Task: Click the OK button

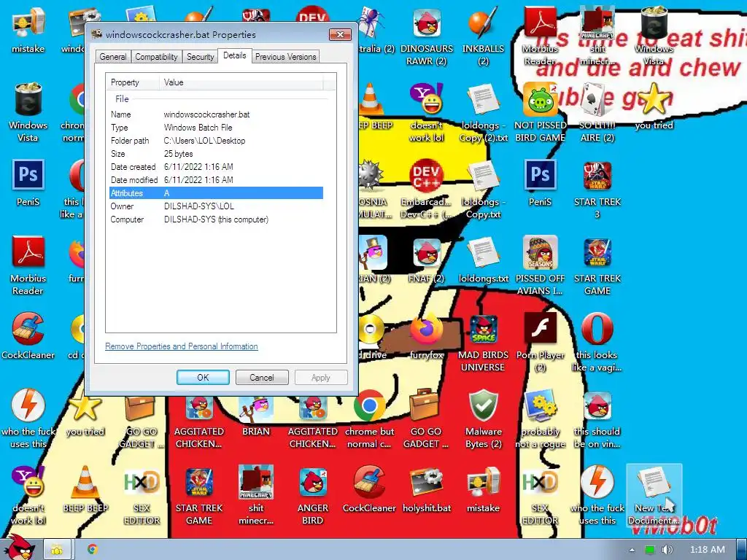Action: coord(203,378)
